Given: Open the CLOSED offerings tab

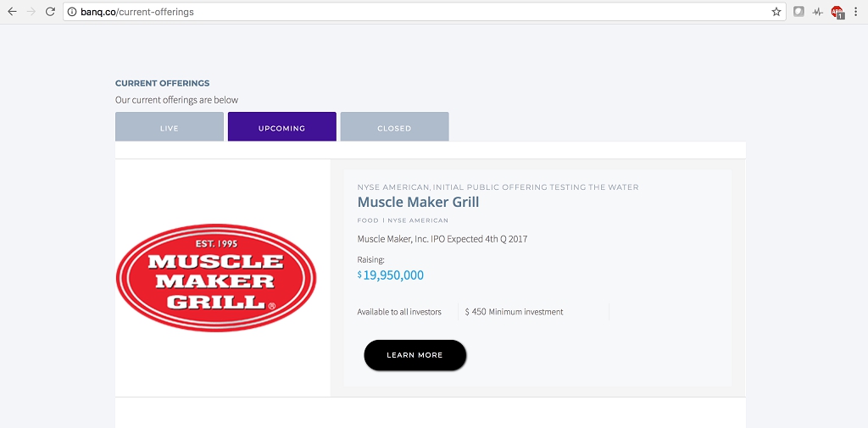Looking at the screenshot, I should pyautogui.click(x=394, y=127).
